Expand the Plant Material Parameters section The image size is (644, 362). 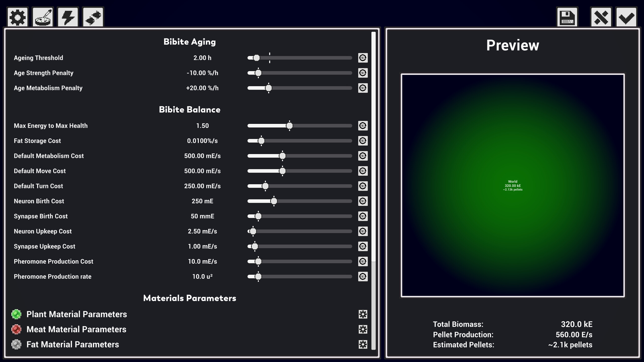click(76, 314)
